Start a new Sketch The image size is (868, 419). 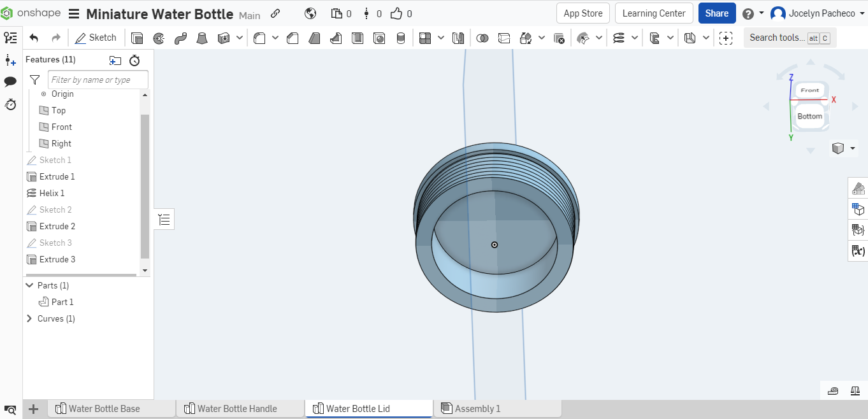coord(96,38)
